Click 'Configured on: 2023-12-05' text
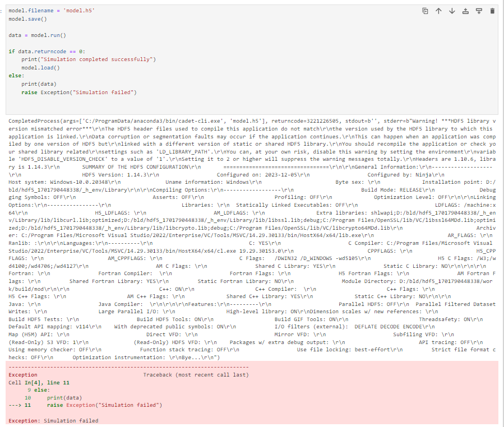504x427 pixels. 257,175
